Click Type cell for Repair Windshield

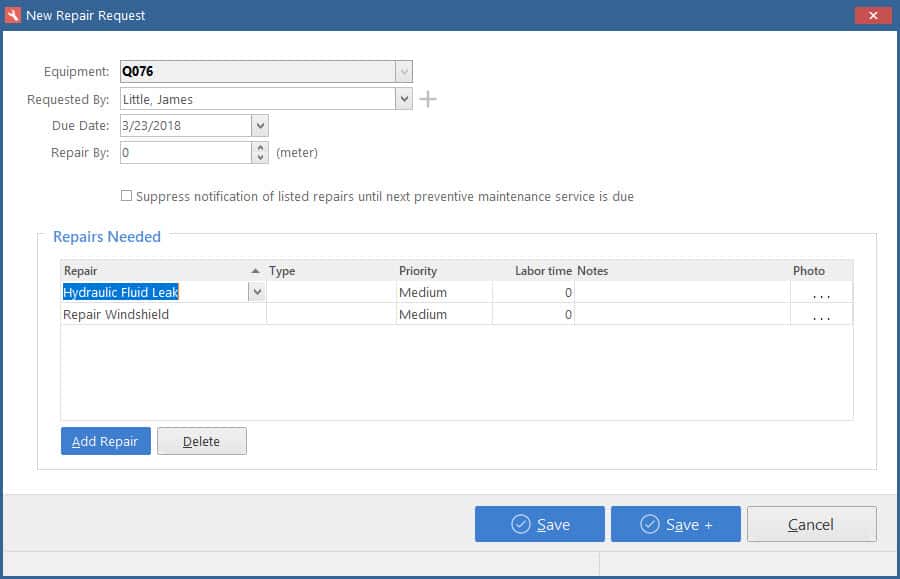click(x=331, y=314)
